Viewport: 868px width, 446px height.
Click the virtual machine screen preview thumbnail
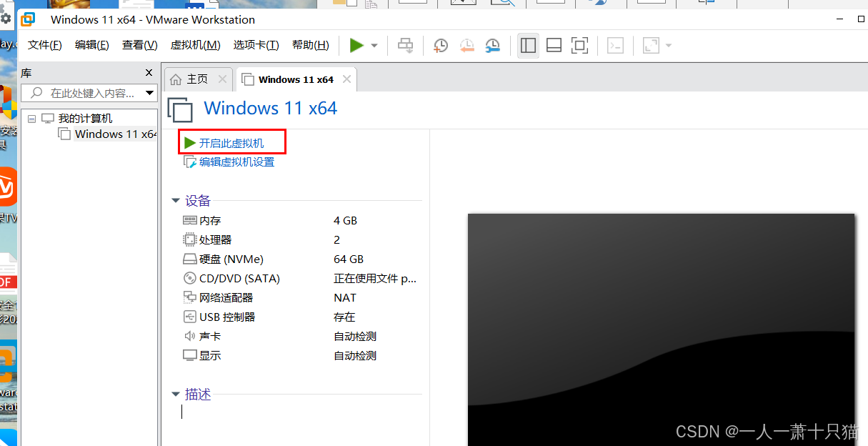[661, 329]
